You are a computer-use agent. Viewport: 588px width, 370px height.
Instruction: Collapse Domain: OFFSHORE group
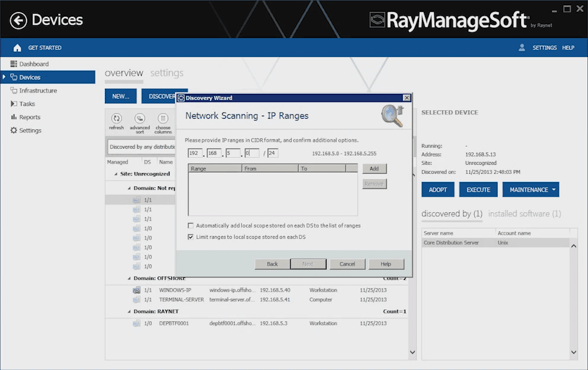click(x=129, y=279)
